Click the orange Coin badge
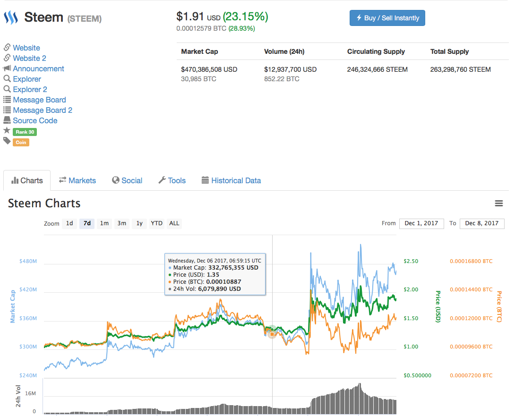Viewport: 532px width, 416px height. point(21,143)
